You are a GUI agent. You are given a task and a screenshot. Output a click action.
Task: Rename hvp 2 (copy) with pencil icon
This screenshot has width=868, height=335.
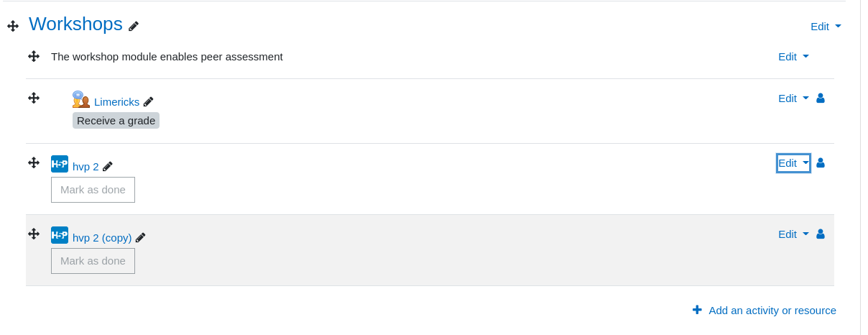[x=141, y=237]
